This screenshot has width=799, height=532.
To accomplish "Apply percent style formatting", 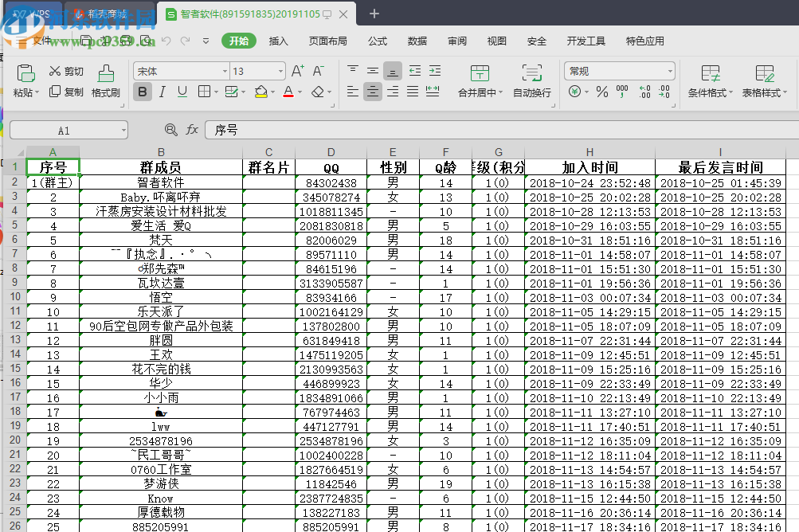I will pyautogui.click(x=602, y=92).
